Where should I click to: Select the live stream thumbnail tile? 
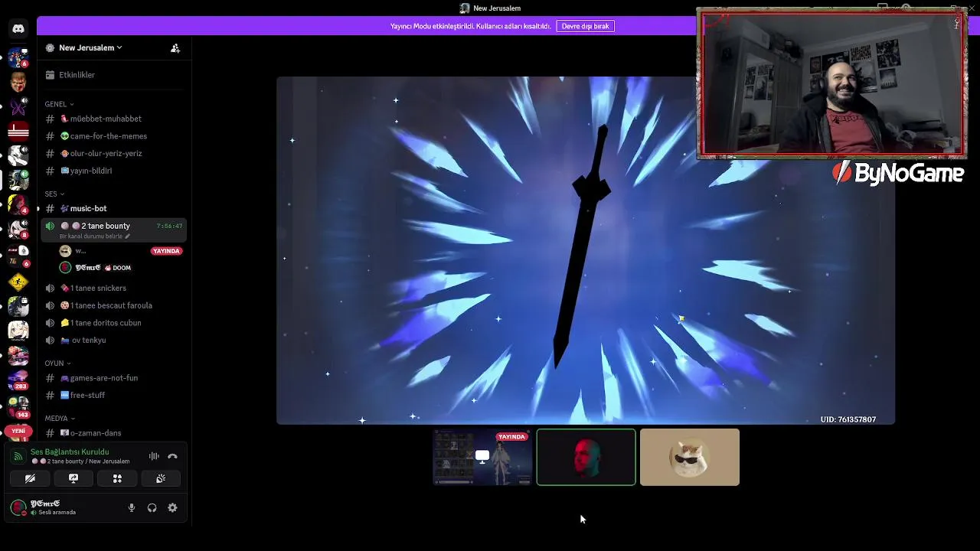482,458
